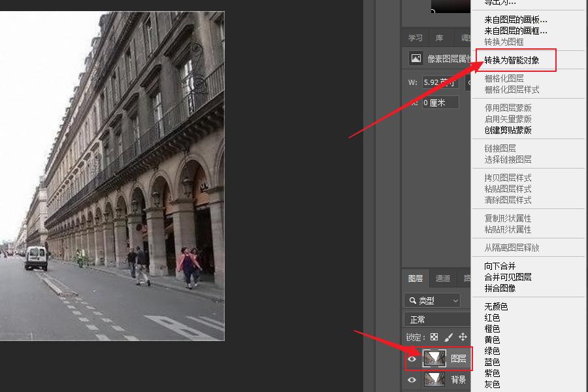Click the pixel layer properties icon

click(x=416, y=59)
